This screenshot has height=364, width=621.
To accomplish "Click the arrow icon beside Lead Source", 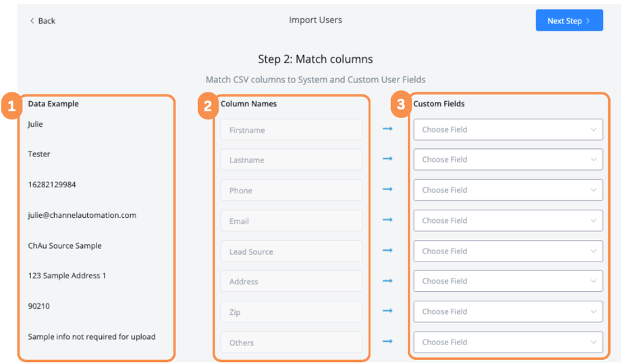I will [387, 250].
